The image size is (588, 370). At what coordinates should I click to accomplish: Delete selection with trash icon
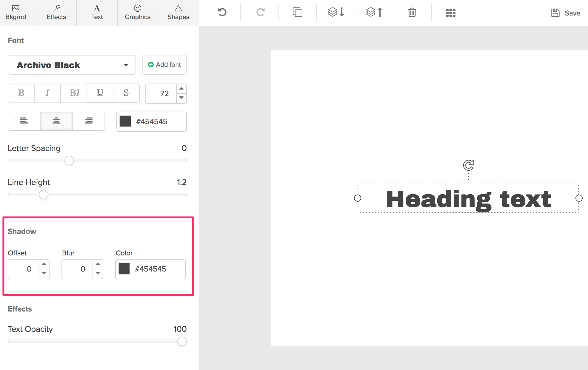[x=412, y=13]
